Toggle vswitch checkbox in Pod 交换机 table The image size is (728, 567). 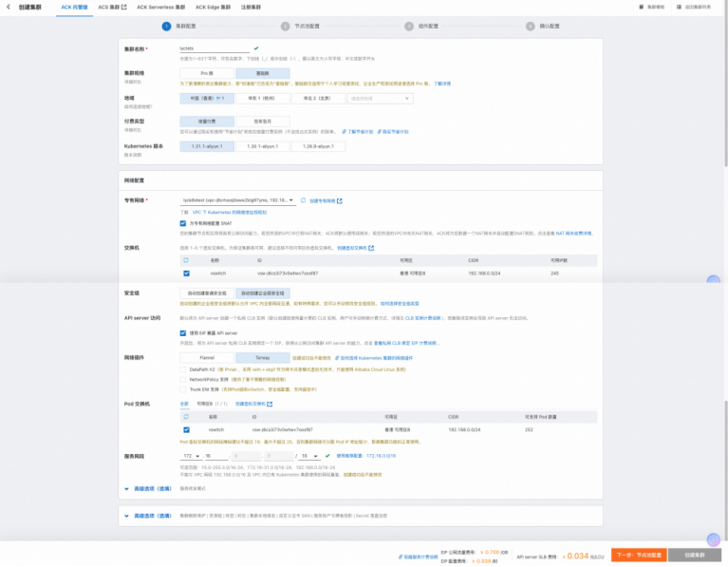(x=186, y=430)
